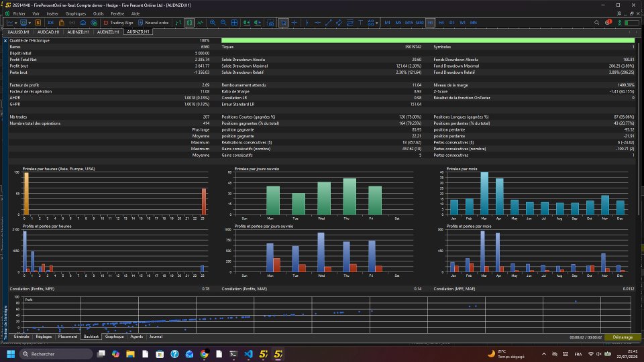The height and width of the screenshot is (362, 644).
Task: Expand the profiles dropdown arrow
Action: [30, 23]
